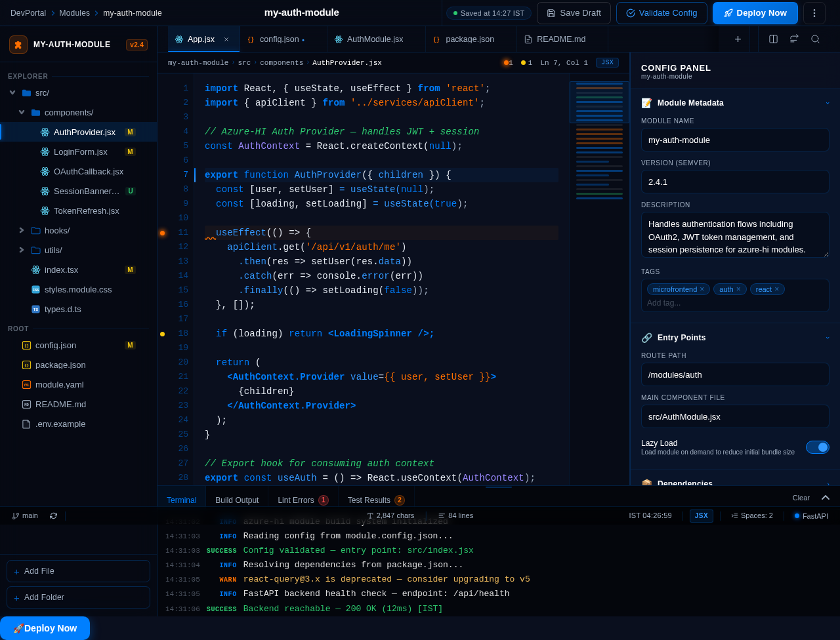Collapse the Module Metadata section
This screenshot has height=640, width=840.
pyautogui.click(x=735, y=103)
